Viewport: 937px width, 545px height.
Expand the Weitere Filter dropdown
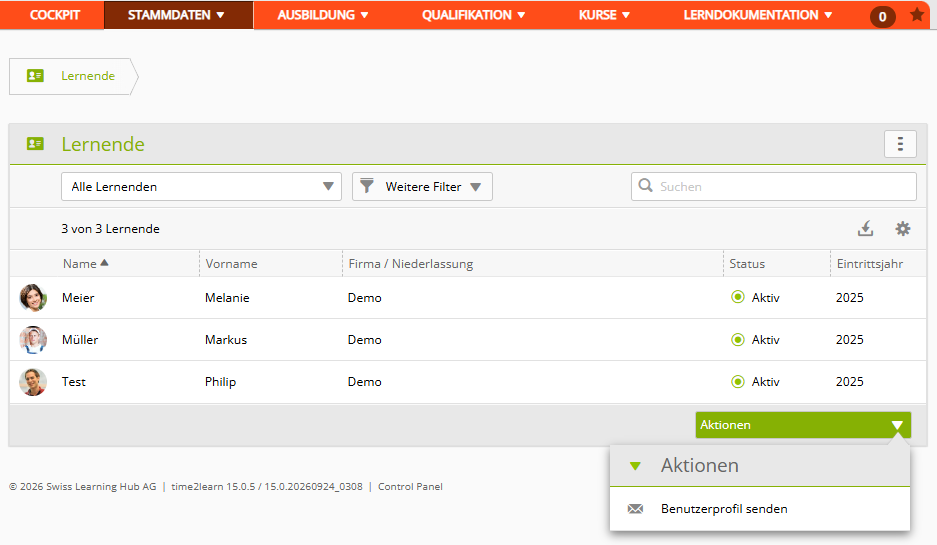tap(422, 186)
